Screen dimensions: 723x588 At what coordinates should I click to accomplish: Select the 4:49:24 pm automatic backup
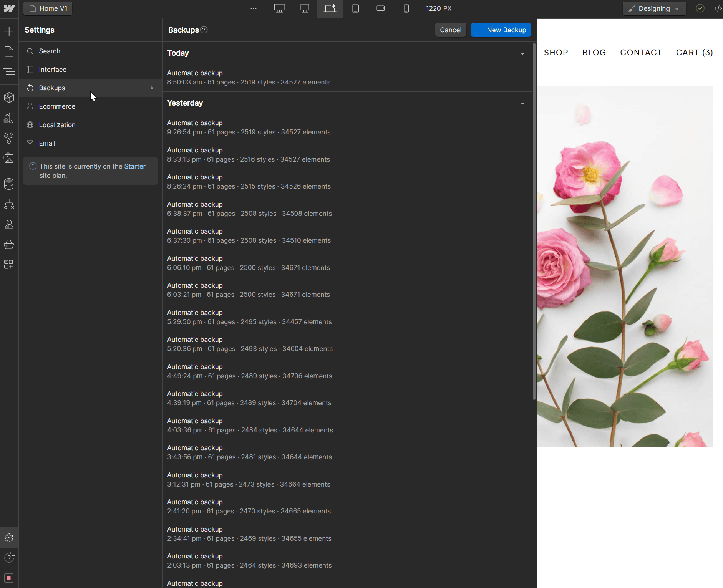347,371
